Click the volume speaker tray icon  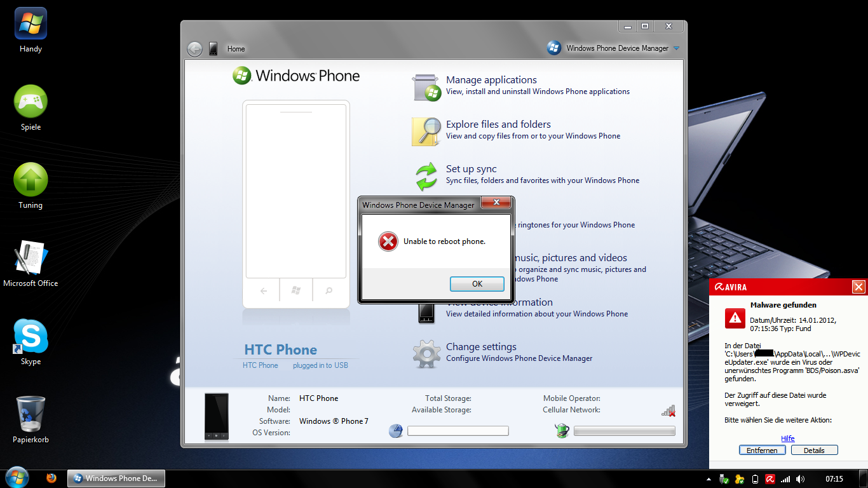801,479
